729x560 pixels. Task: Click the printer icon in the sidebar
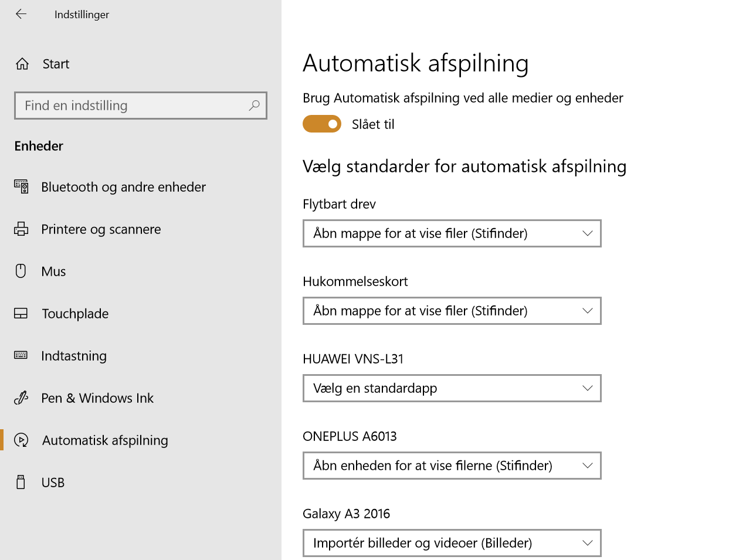pyautogui.click(x=21, y=229)
